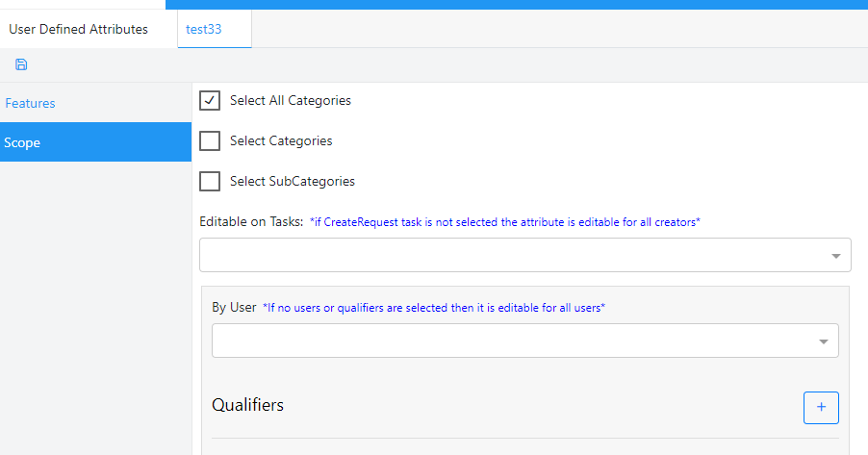Click the Editable on Tasks label

tap(251, 221)
